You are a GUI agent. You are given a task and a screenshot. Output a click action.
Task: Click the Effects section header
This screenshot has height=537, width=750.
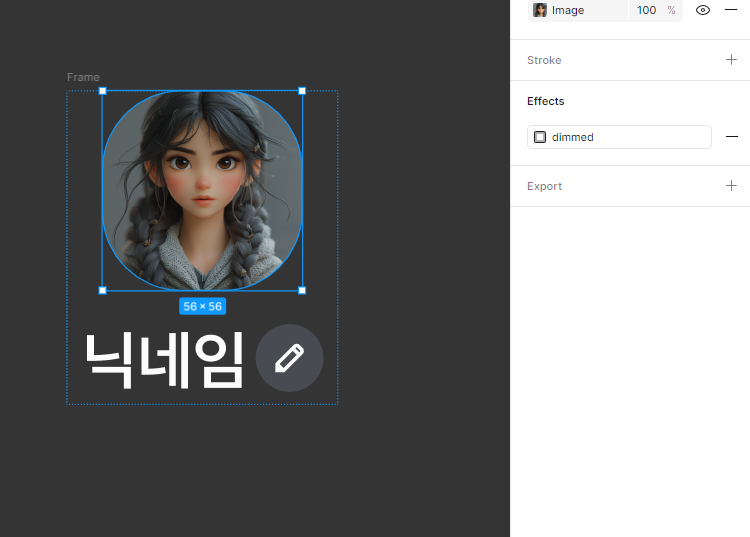click(545, 101)
